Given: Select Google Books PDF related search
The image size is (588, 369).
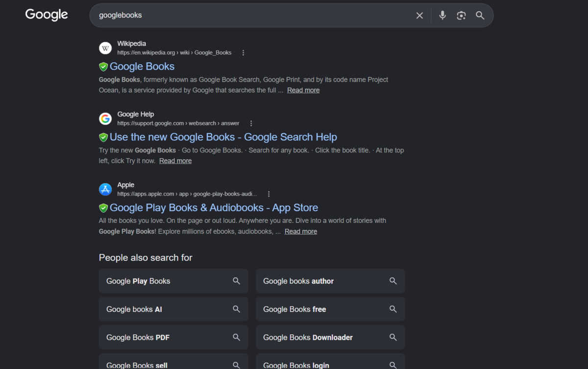Looking at the screenshot, I should tap(173, 337).
